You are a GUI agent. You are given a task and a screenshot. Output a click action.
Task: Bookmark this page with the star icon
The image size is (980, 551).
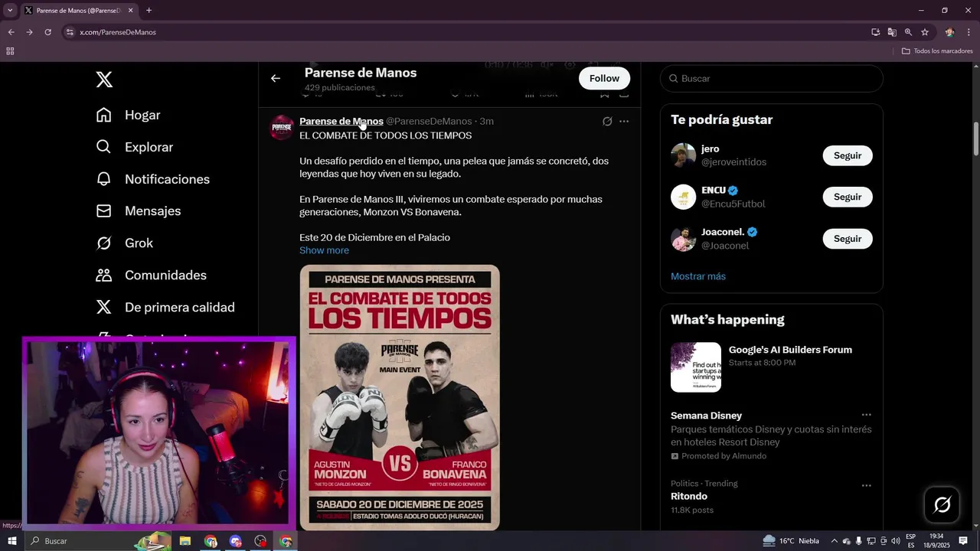click(925, 32)
